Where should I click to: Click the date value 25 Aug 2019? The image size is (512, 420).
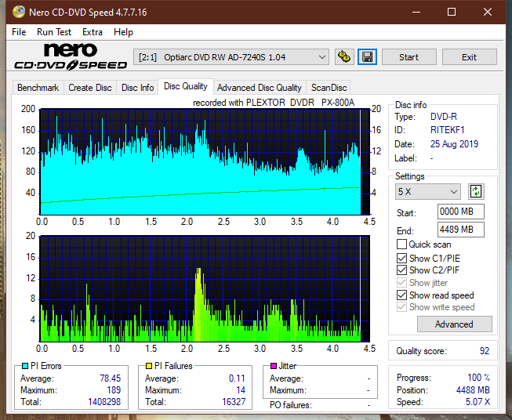pos(454,144)
